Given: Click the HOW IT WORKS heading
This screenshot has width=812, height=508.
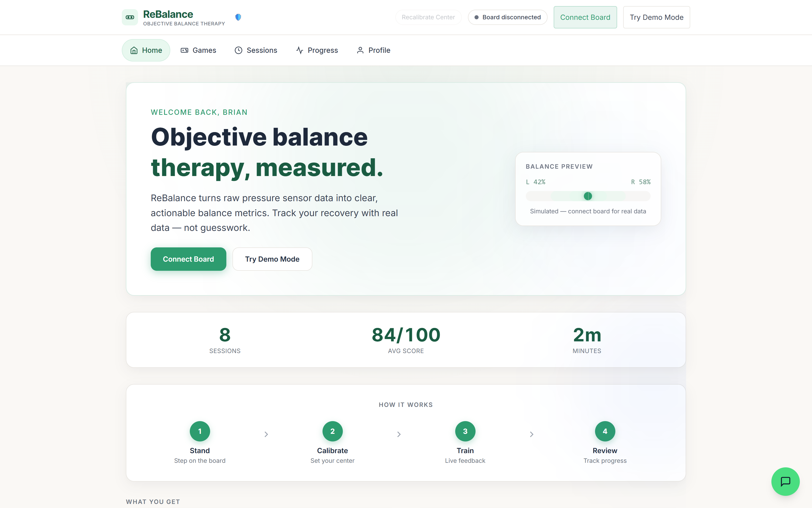Looking at the screenshot, I should (x=406, y=405).
